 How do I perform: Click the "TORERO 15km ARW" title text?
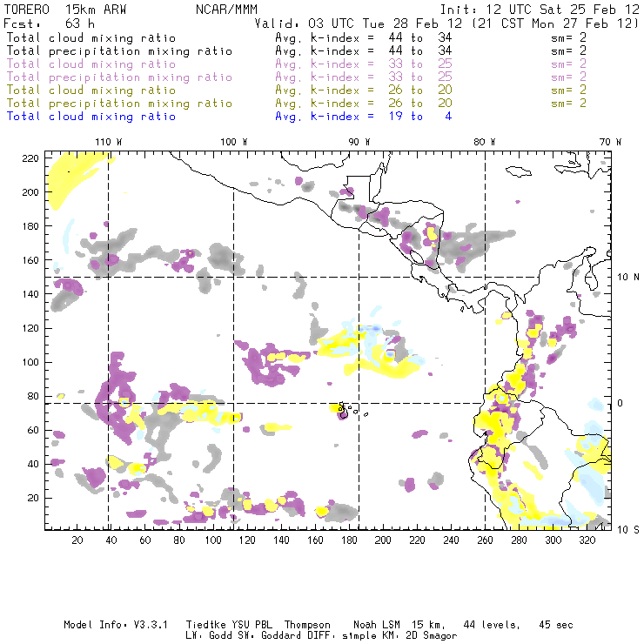tap(65, 10)
